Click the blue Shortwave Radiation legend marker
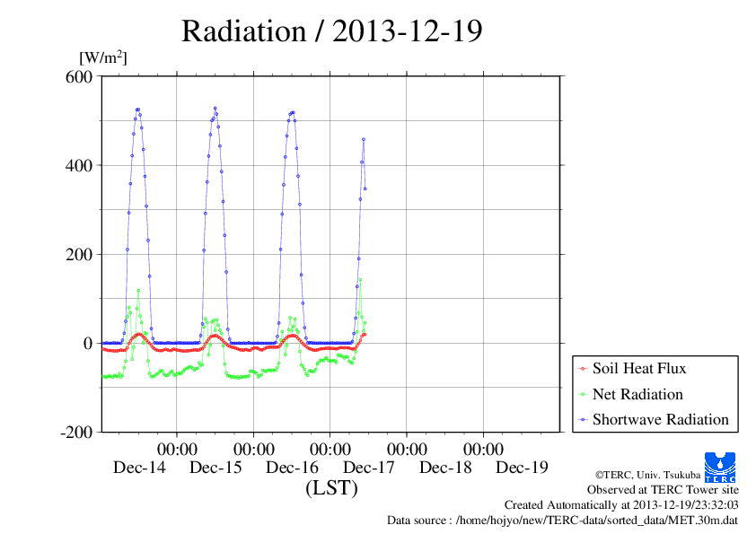 (x=583, y=420)
